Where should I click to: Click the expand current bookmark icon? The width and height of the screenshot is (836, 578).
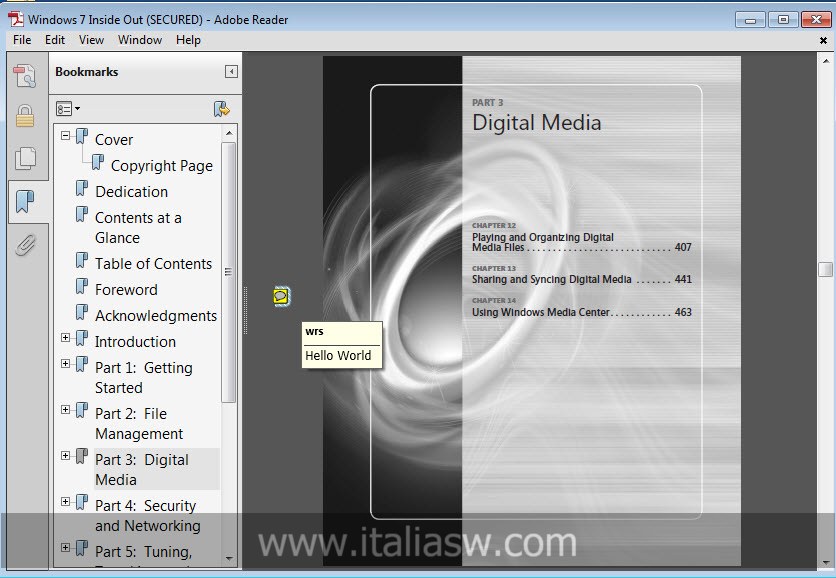[221, 109]
